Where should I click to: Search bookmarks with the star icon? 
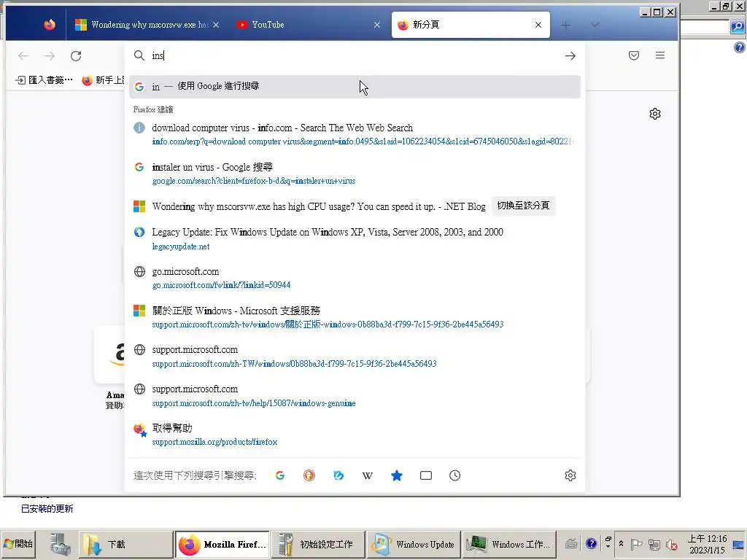pyautogui.click(x=397, y=475)
